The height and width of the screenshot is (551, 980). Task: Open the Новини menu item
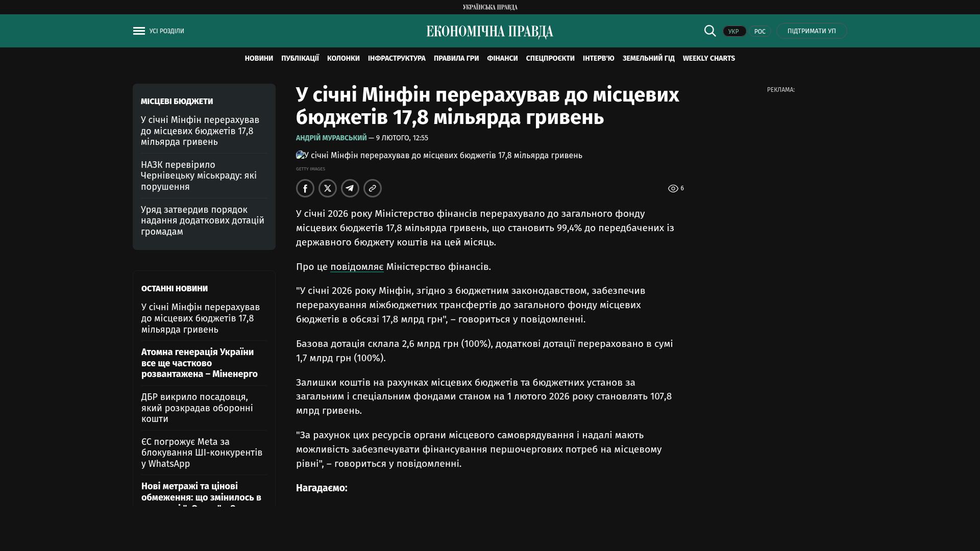[x=259, y=59]
